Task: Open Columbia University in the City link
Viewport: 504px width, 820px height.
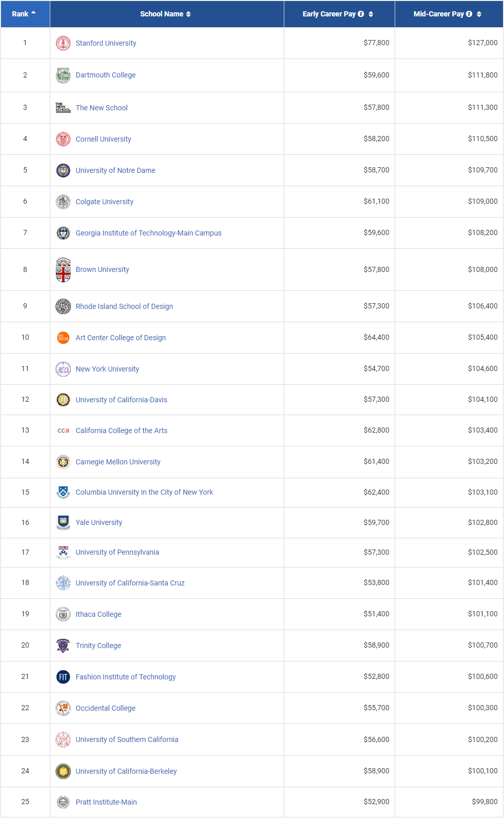Action: point(144,492)
